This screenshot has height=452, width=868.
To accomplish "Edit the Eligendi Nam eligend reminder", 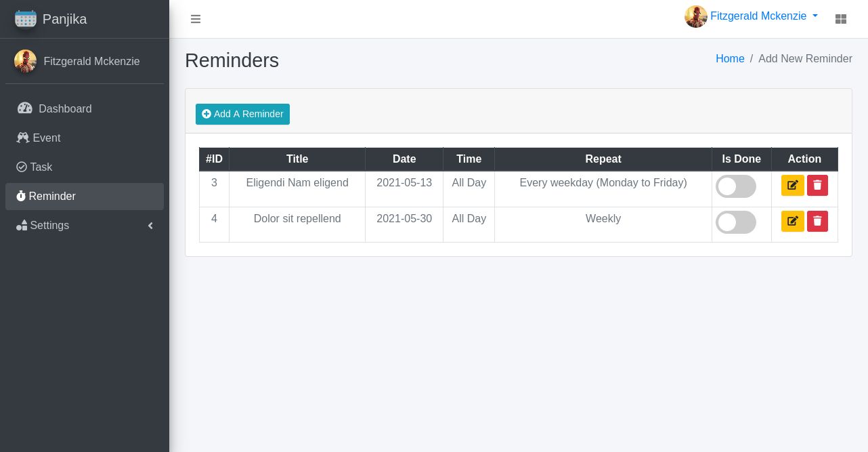I will (792, 185).
